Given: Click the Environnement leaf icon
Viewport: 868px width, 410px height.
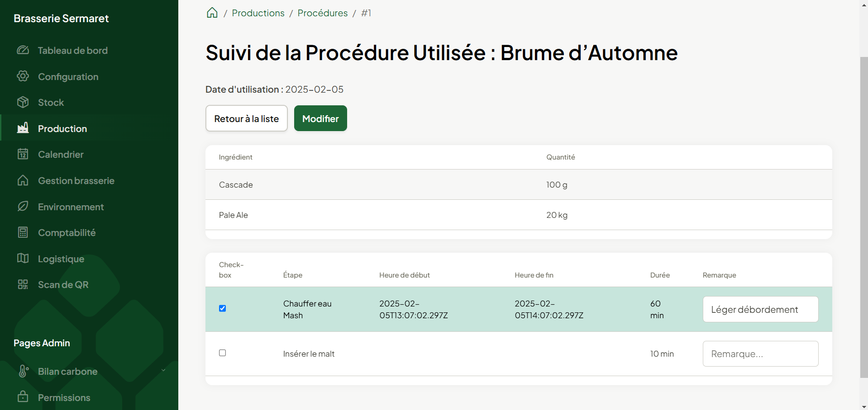Looking at the screenshot, I should tap(23, 206).
